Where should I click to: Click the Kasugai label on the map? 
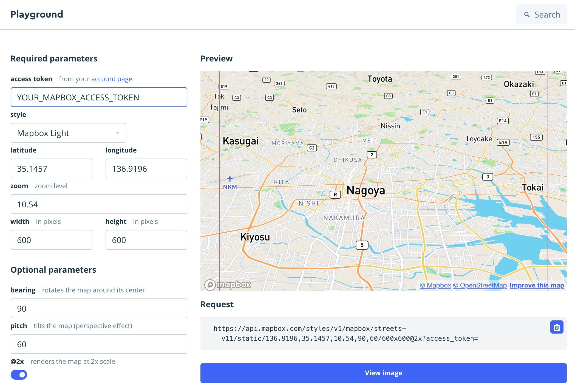(240, 141)
